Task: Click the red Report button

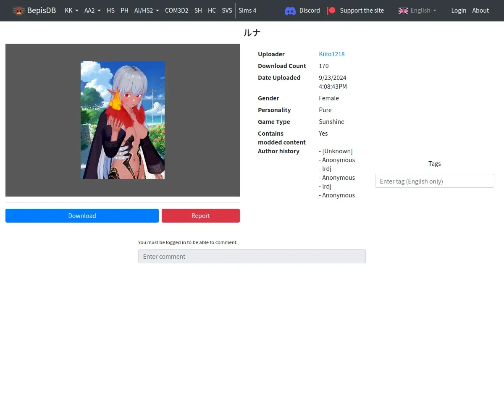Action: [201, 215]
